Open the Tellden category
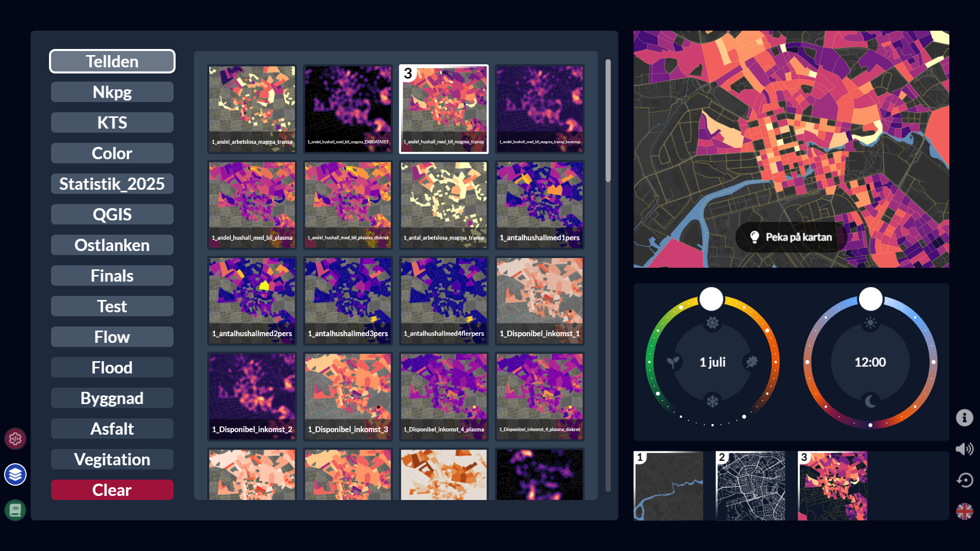This screenshot has width=980, height=551. [x=112, y=61]
